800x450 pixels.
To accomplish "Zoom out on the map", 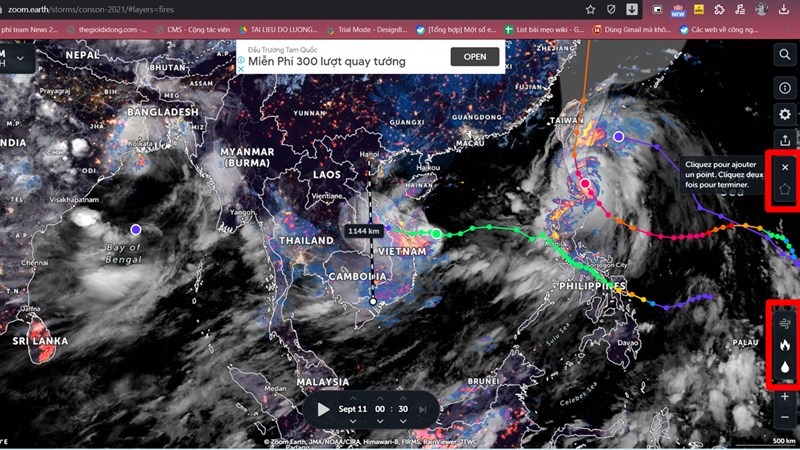I will 785,417.
